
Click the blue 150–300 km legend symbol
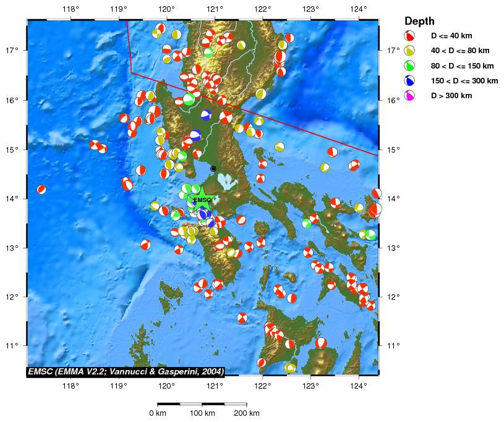click(x=409, y=81)
